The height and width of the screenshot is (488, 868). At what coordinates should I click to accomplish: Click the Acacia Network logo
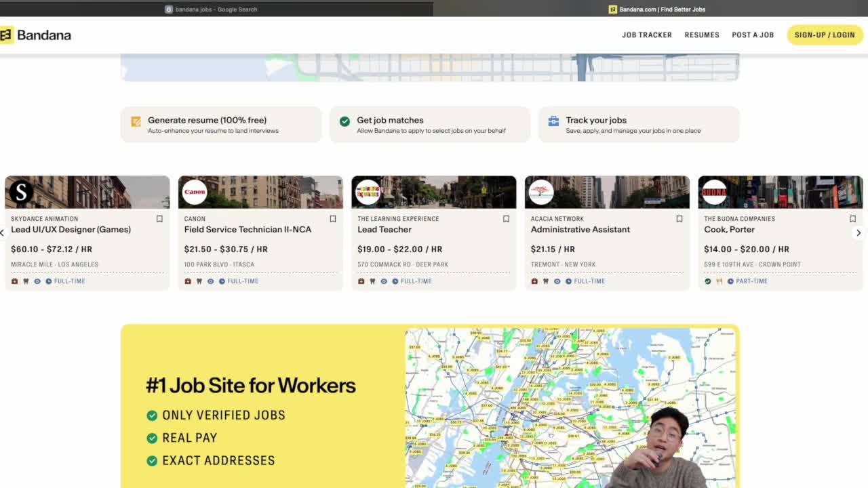[x=541, y=192]
